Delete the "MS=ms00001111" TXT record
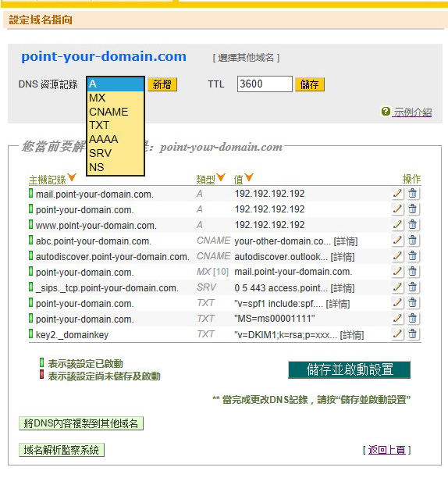This screenshot has width=448, height=478. click(x=412, y=318)
